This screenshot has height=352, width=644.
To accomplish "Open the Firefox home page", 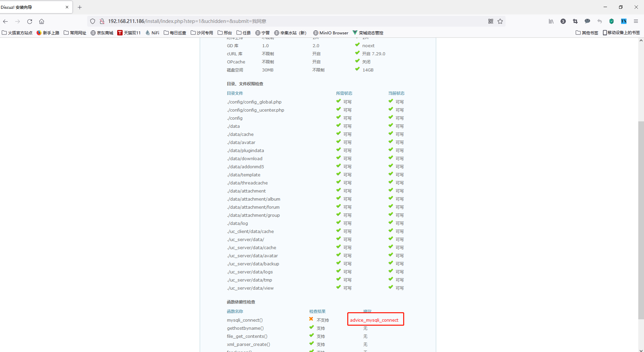I will click(x=42, y=21).
